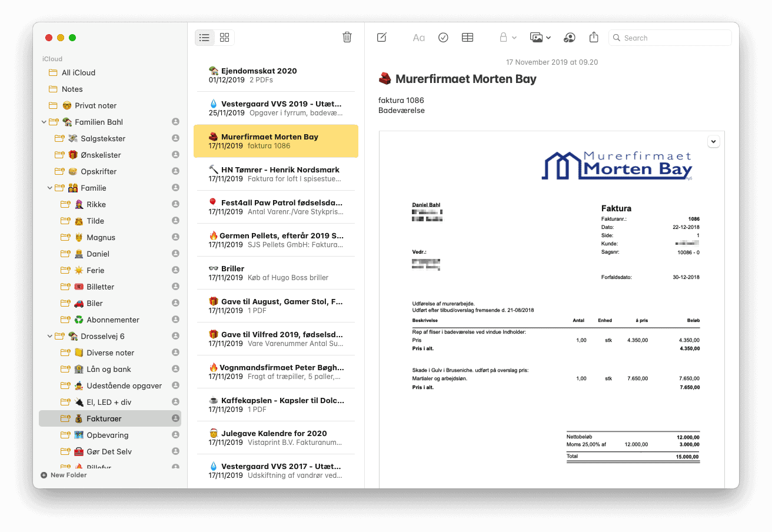Click the 'faktura 1086' text line
The width and height of the screenshot is (772, 532).
pos(401,100)
